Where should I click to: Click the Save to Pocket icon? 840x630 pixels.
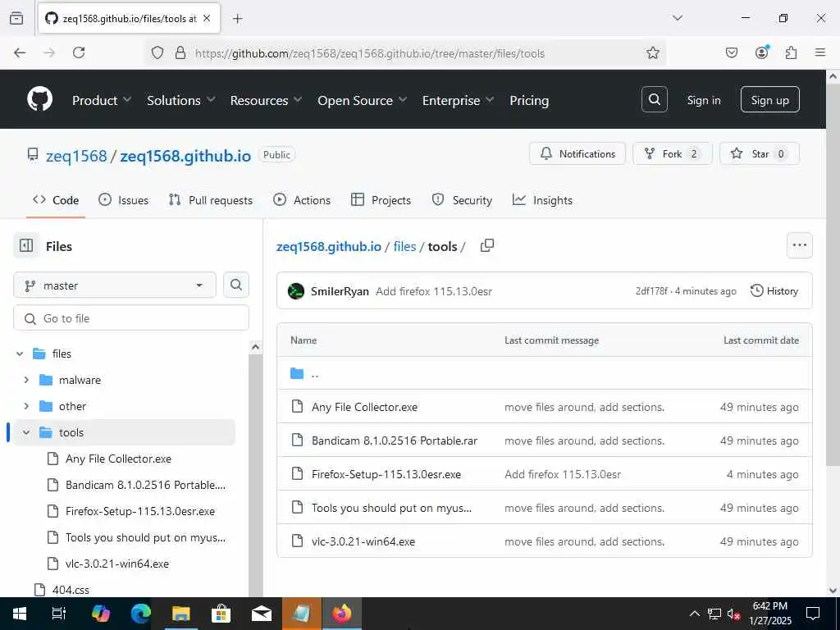point(731,52)
